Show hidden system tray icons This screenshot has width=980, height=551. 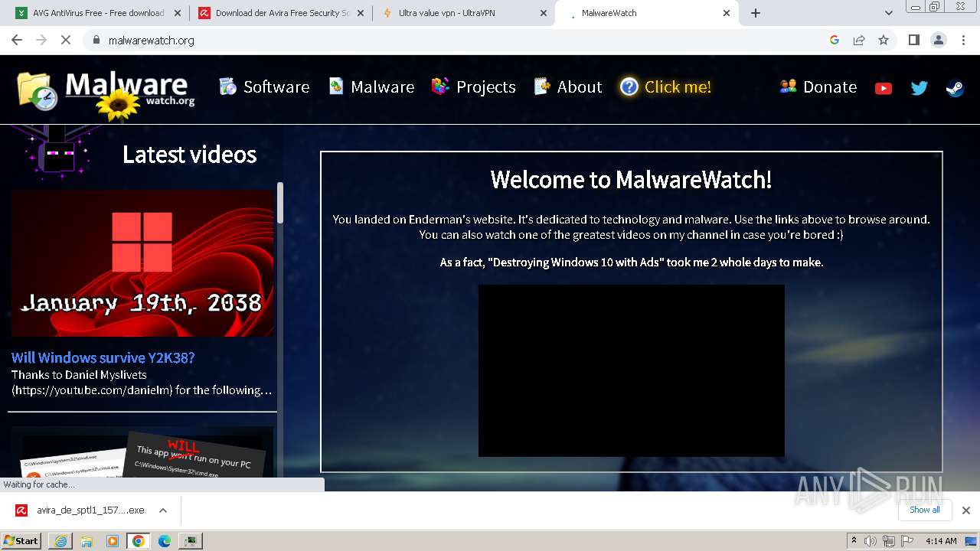854,541
